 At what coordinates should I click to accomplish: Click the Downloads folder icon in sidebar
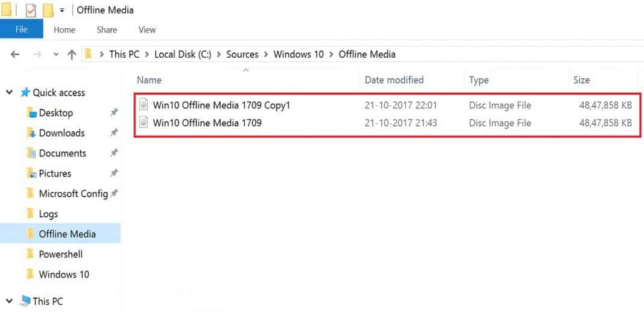point(31,133)
